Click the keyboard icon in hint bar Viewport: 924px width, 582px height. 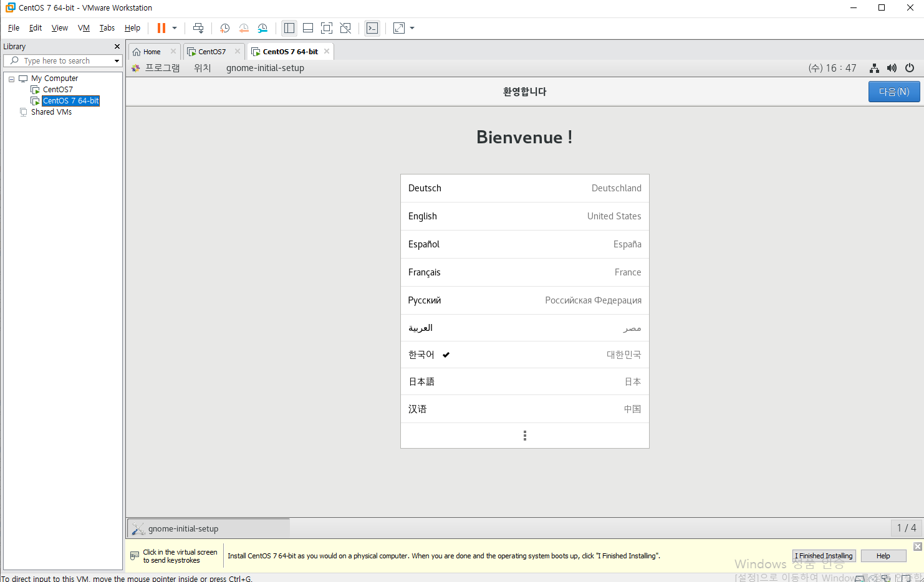135,556
